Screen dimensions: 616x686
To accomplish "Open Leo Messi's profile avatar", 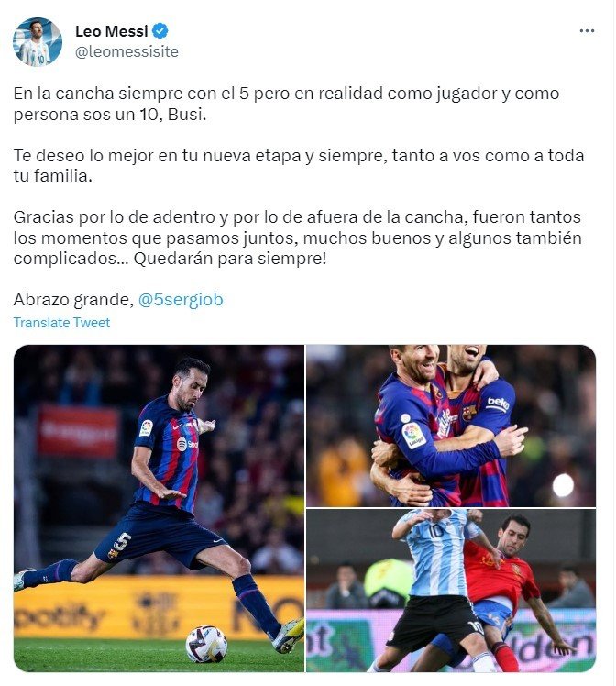I will (x=38, y=41).
